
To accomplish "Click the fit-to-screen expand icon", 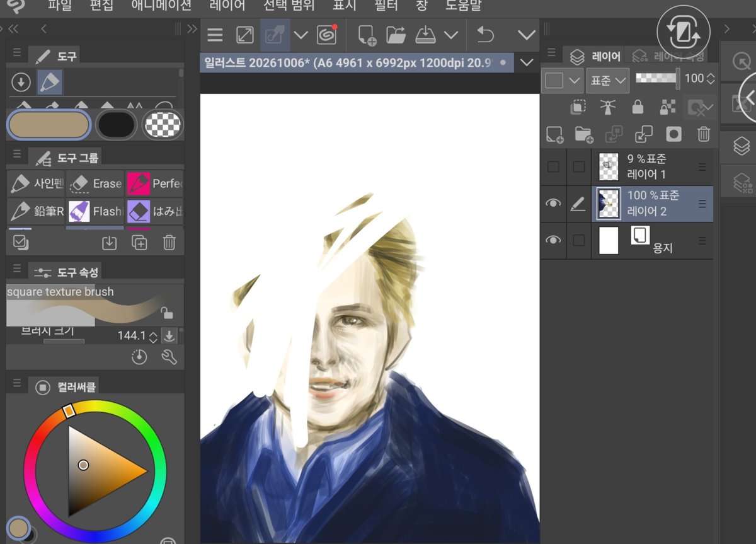I will pyautogui.click(x=244, y=35).
